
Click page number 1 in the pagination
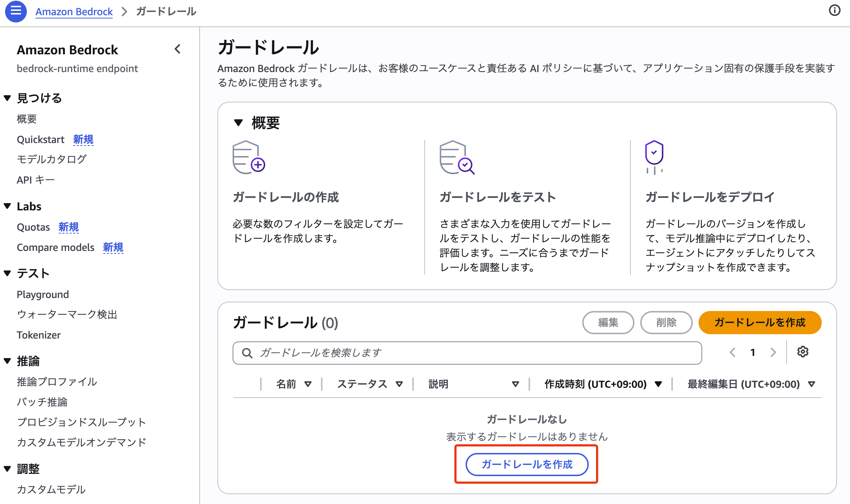[x=753, y=352]
